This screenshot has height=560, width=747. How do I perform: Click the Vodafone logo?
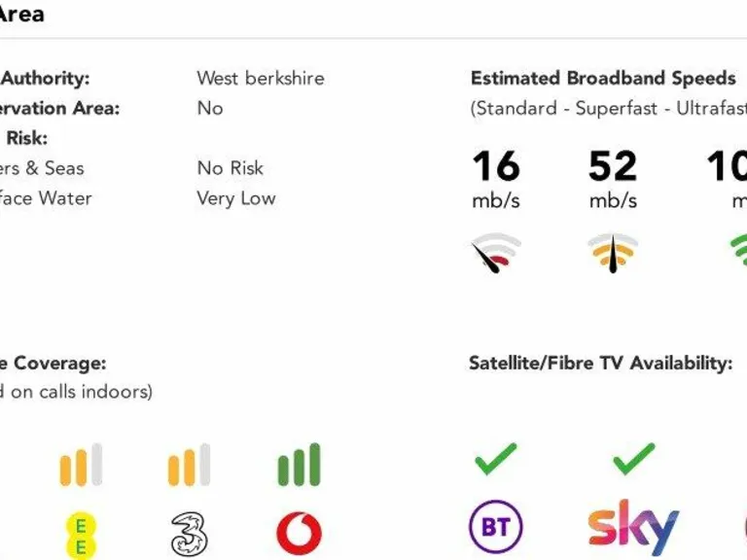coord(300,534)
